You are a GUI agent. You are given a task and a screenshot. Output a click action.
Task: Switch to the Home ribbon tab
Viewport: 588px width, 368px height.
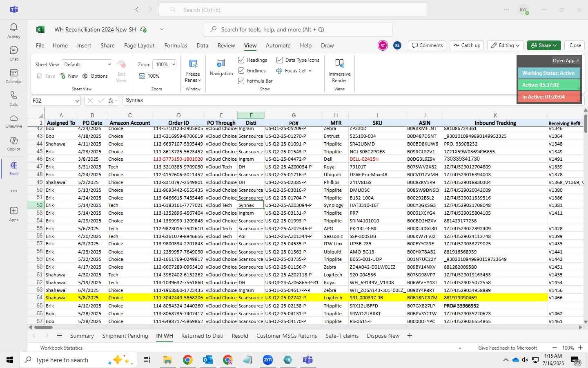point(60,45)
